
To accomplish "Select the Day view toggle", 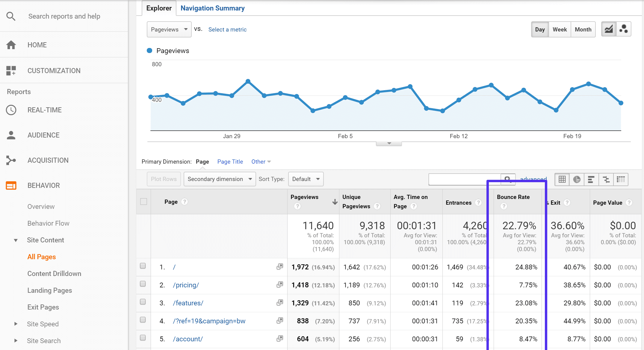I will 539,29.
